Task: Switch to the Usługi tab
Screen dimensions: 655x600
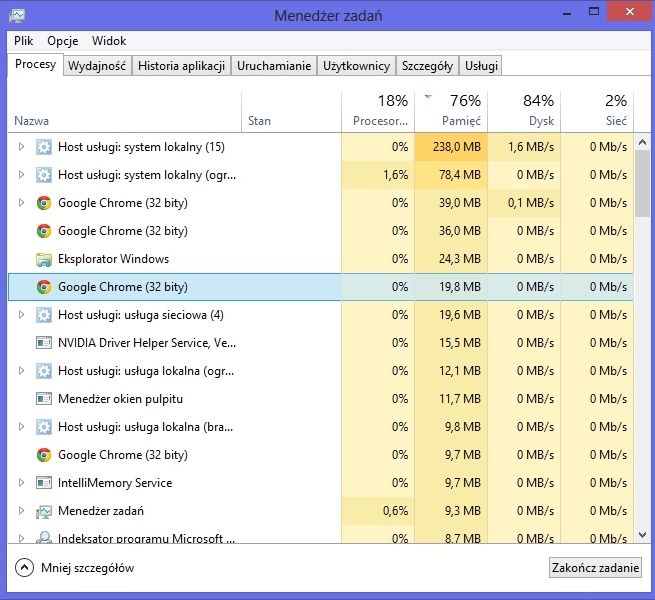Action: [x=481, y=66]
